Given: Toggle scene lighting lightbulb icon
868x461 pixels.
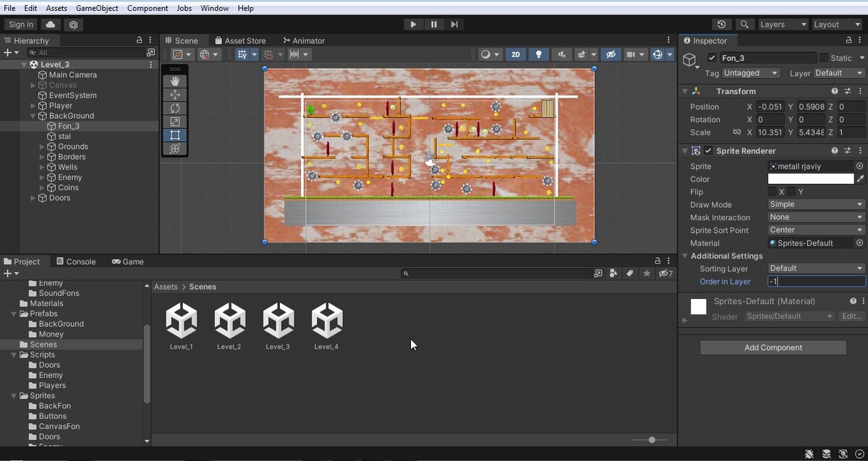Looking at the screenshot, I should (538, 54).
